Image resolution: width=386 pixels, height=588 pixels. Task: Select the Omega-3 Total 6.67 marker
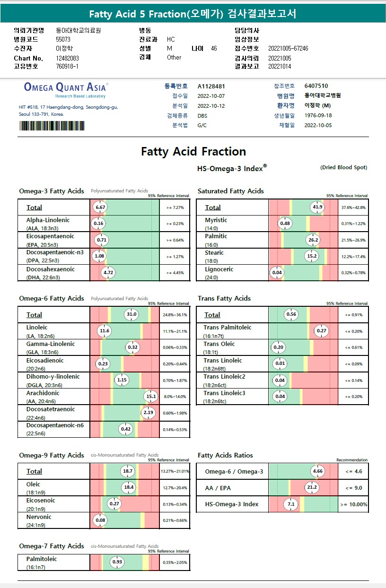pos(100,207)
